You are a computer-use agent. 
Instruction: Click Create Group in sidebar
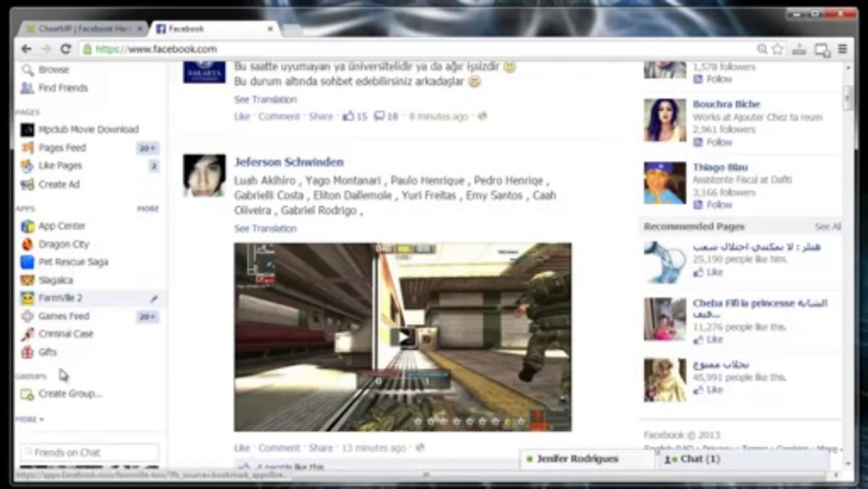[x=71, y=393]
